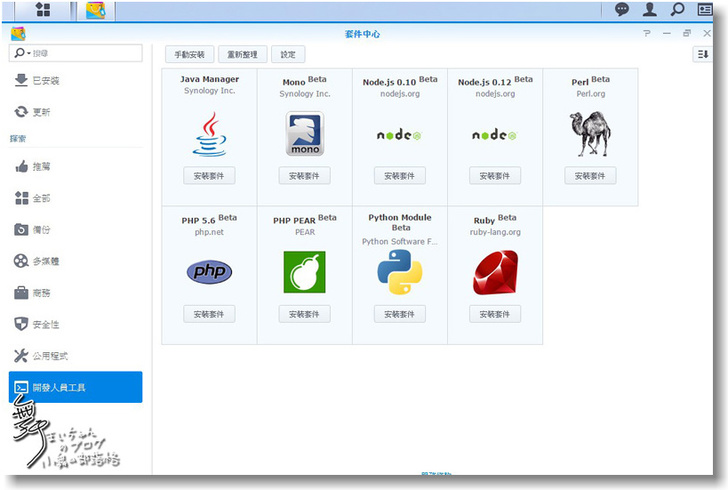Click the Package Center window title icon

[x=18, y=33]
